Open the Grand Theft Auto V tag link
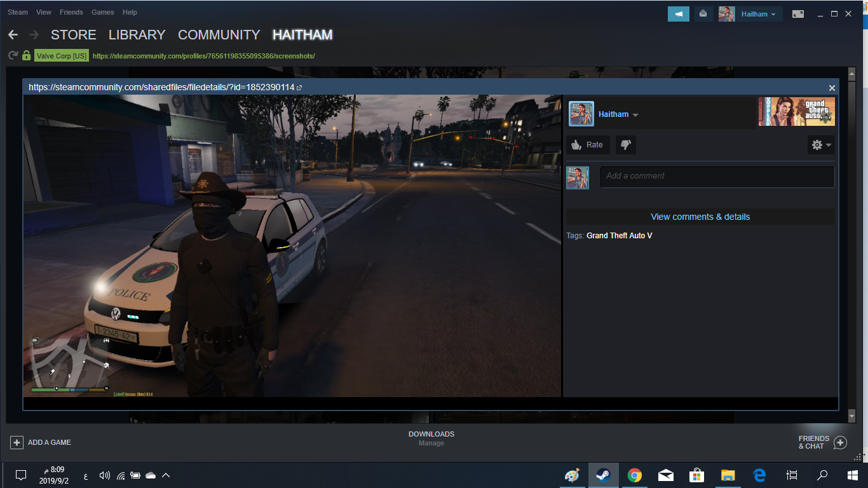868x488 pixels. [619, 236]
